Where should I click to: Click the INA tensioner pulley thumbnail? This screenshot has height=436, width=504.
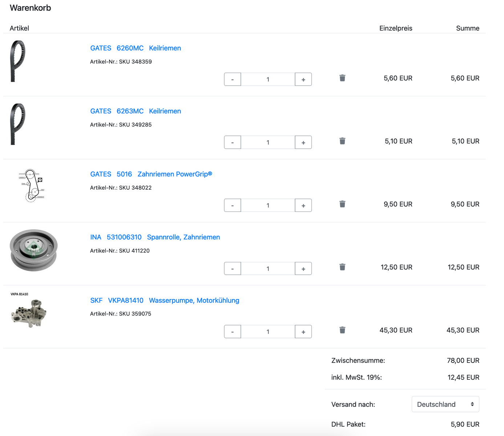click(33, 250)
